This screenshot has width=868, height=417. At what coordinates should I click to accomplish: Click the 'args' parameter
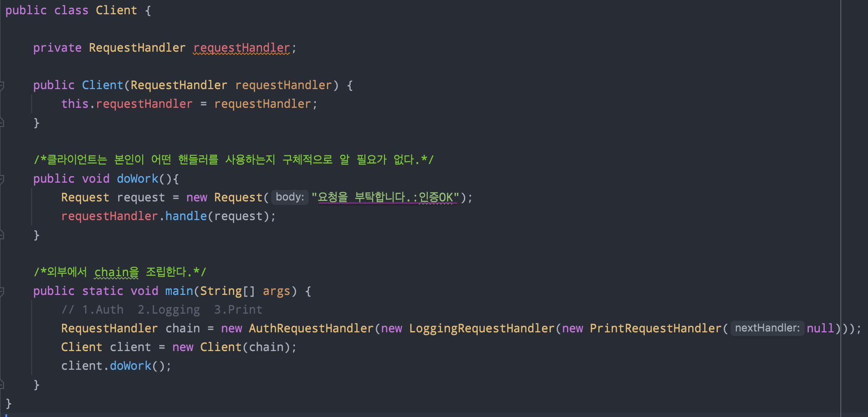277,291
